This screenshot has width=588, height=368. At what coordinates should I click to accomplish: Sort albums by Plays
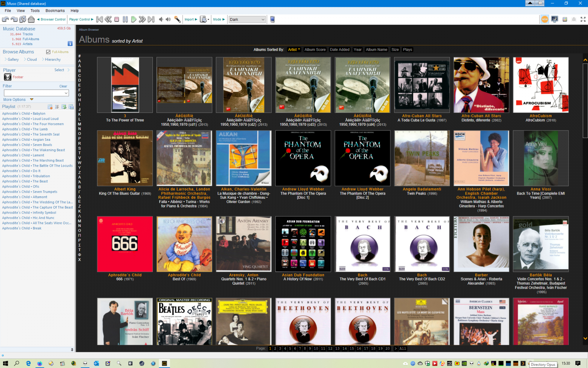click(407, 50)
